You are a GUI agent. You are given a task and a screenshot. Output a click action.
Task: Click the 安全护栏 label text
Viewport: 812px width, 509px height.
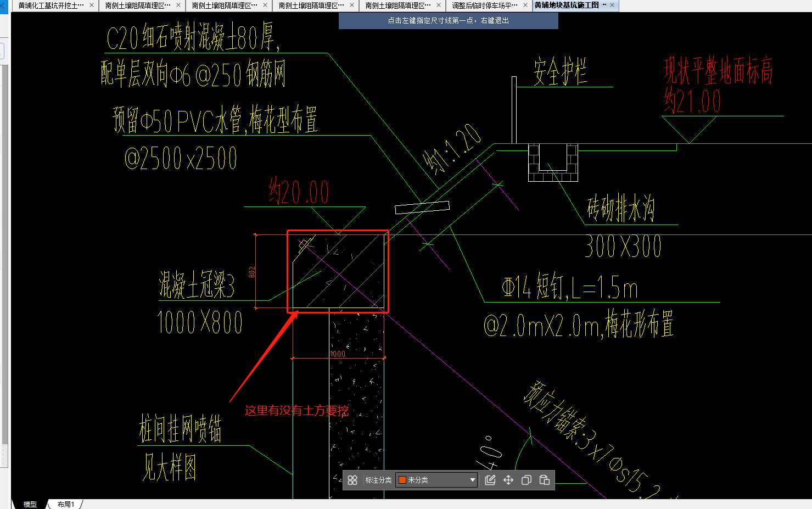pyautogui.click(x=560, y=71)
